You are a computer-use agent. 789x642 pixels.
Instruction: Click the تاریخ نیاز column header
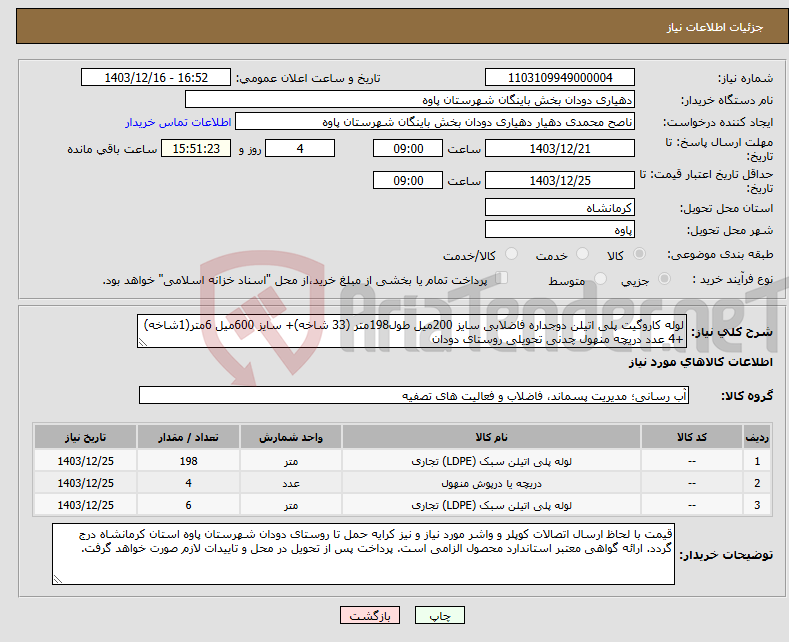click(x=86, y=437)
